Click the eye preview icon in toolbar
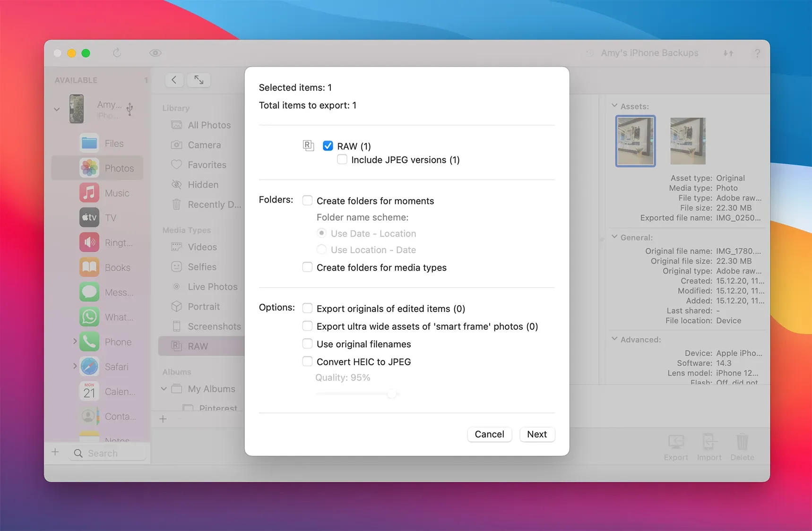This screenshot has height=531, width=812. (x=155, y=53)
